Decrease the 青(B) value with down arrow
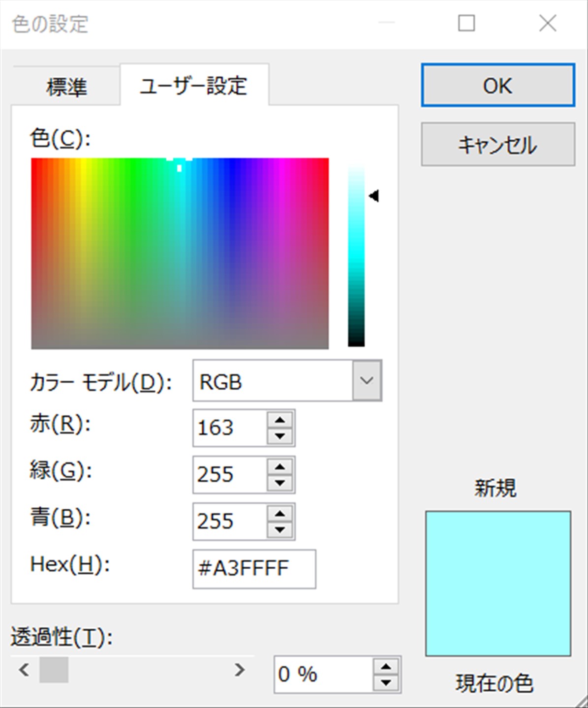Viewport: 588px width, 708px height. coord(280,529)
